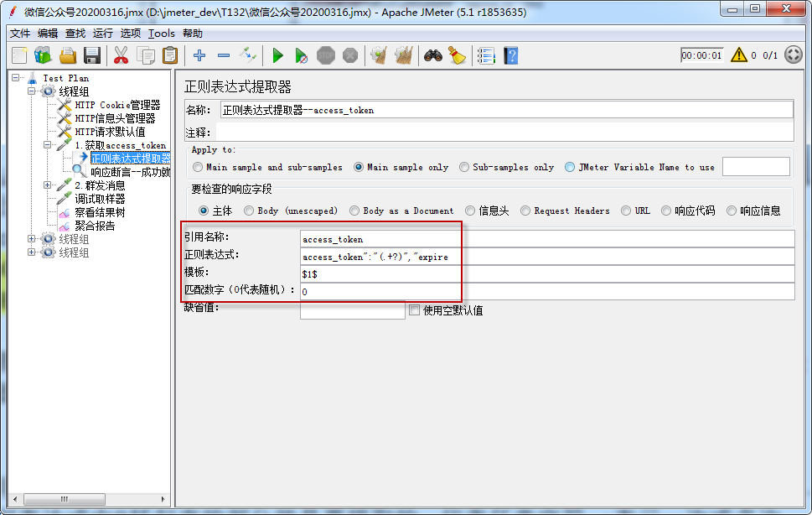Click the tree scrollbar right arrow
Viewport: 812px width, 515px height.
tap(163, 499)
